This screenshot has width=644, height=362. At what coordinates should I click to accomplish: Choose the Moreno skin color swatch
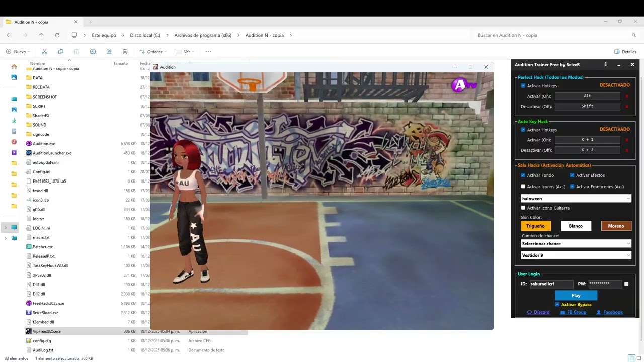point(616,226)
